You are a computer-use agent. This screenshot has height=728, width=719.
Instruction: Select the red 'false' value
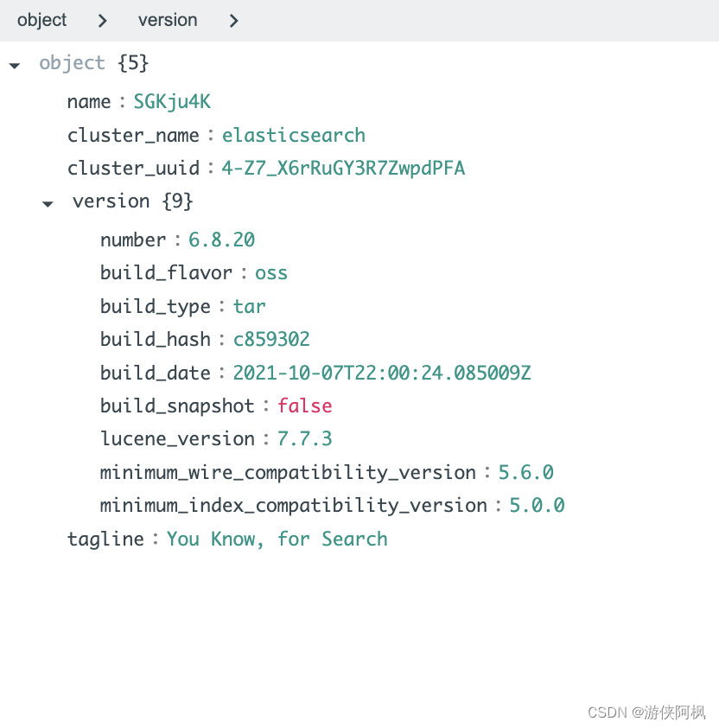click(x=304, y=406)
